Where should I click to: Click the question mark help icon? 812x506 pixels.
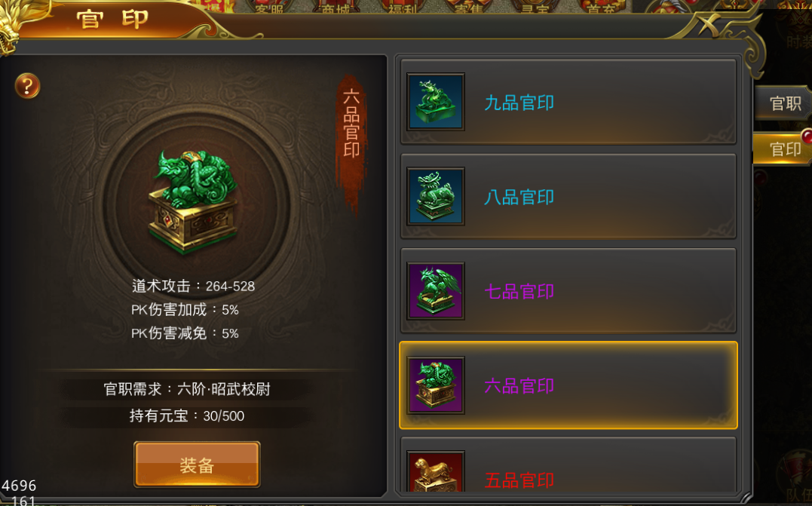(x=27, y=85)
